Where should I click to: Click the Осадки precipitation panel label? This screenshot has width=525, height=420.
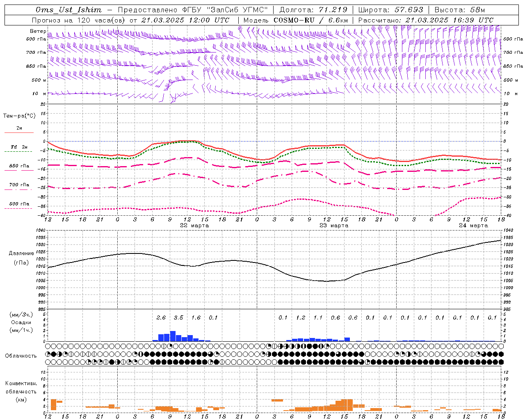point(21,322)
